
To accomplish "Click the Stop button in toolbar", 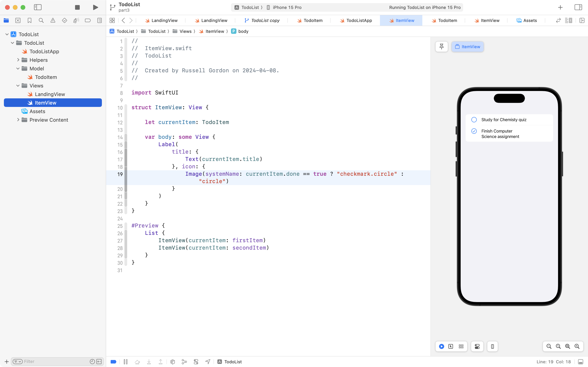I will click(x=77, y=7).
